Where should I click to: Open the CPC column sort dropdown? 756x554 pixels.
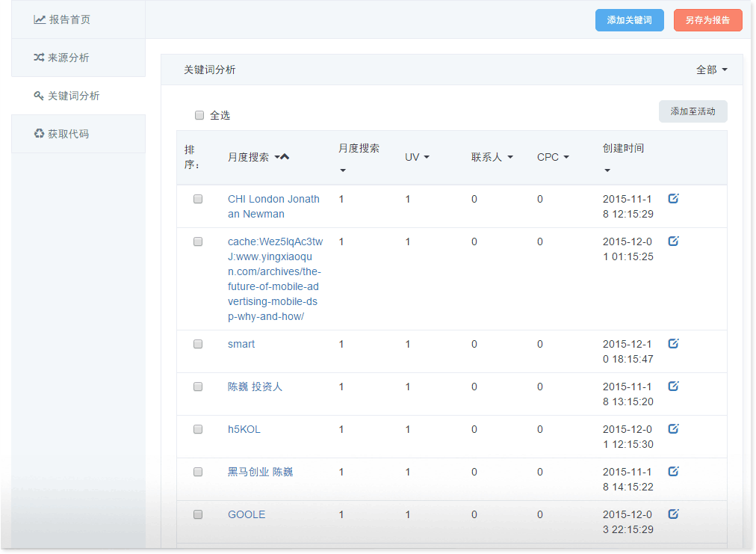click(566, 157)
